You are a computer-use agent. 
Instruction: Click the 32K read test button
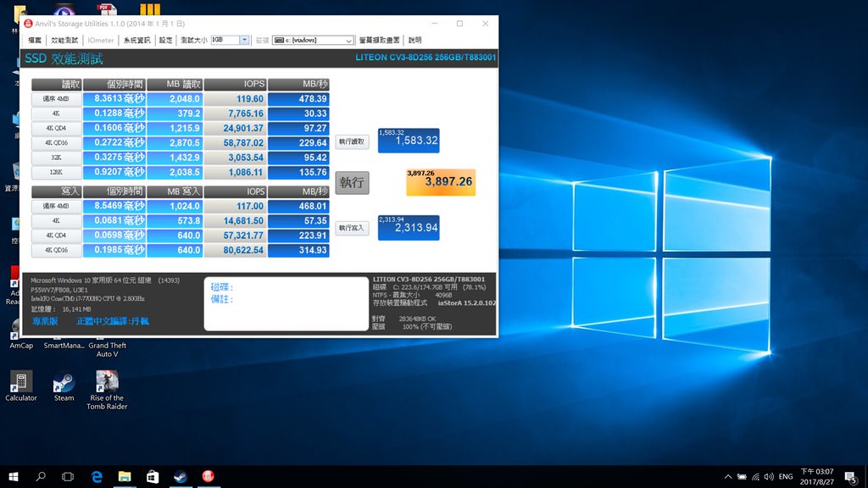(x=57, y=158)
